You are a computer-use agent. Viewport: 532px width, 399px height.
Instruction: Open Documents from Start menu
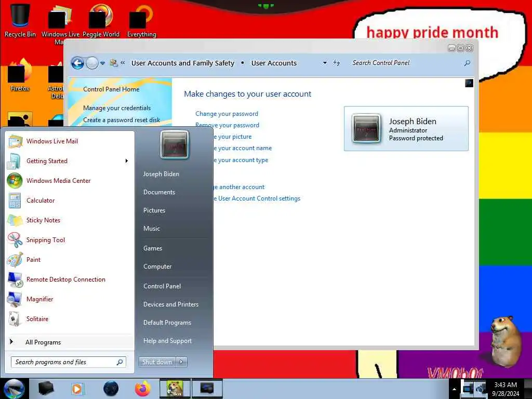pyautogui.click(x=159, y=192)
